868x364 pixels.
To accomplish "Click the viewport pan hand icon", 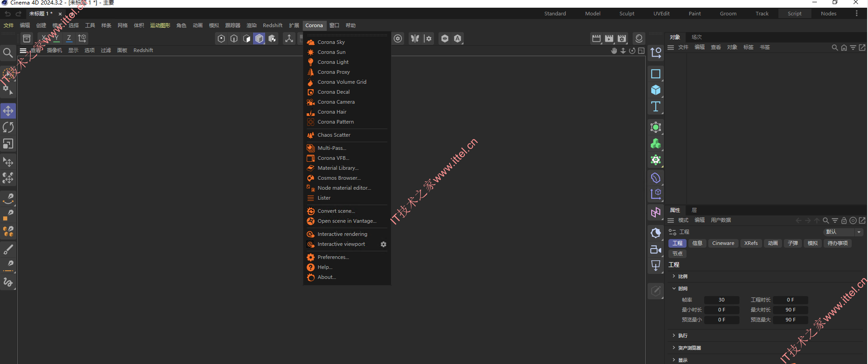I will pyautogui.click(x=614, y=51).
